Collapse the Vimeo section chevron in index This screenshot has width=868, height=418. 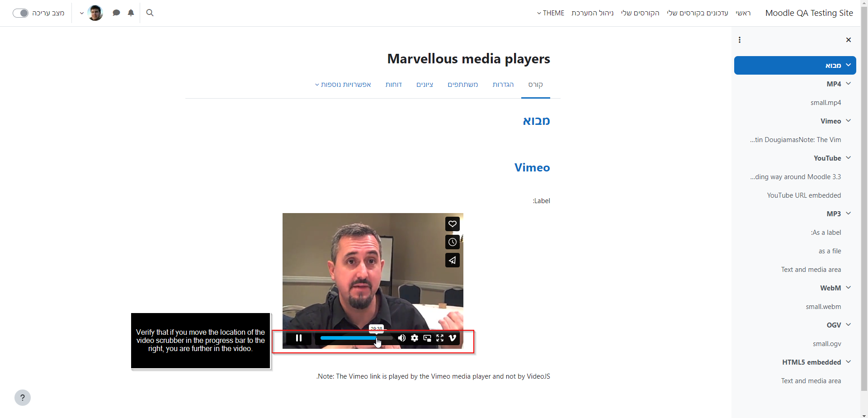click(x=849, y=121)
